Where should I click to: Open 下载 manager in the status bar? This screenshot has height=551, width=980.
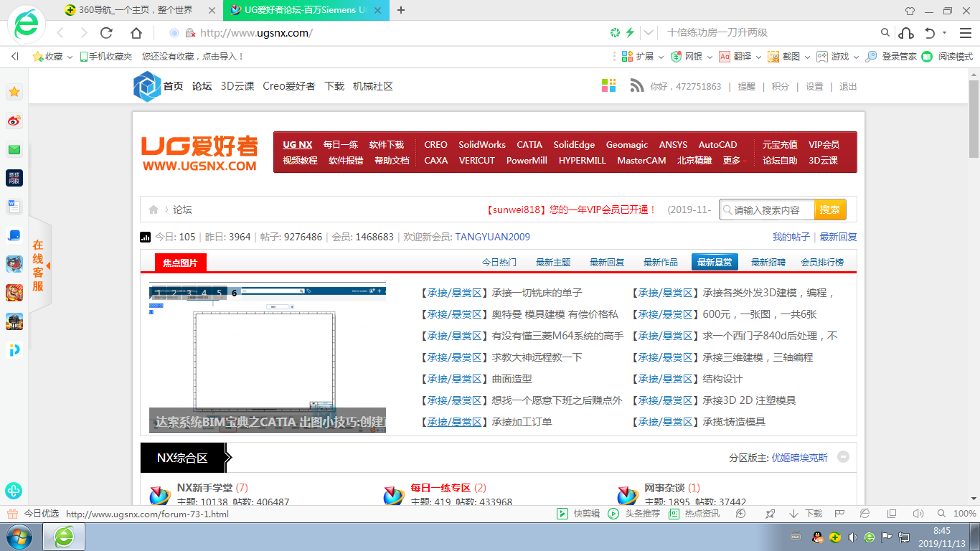coord(806,514)
